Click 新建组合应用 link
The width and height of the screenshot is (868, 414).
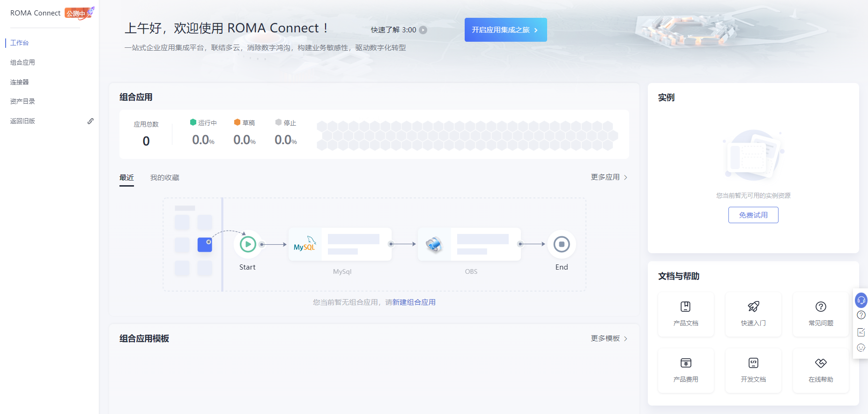(x=414, y=302)
